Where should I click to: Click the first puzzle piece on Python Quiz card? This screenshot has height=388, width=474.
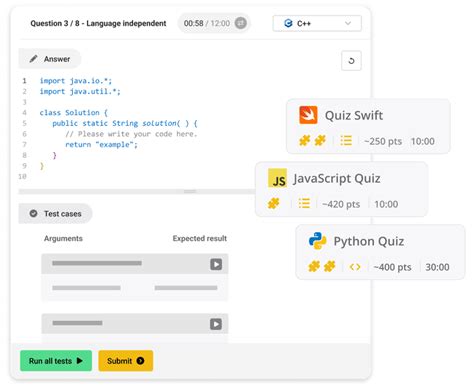[314, 266]
